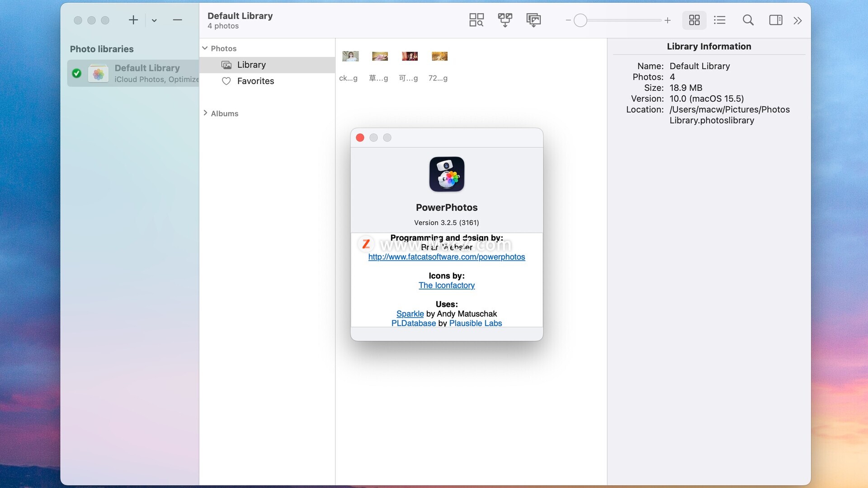The image size is (868, 488).
Task: Select Favorites in the sidebar
Action: point(255,81)
